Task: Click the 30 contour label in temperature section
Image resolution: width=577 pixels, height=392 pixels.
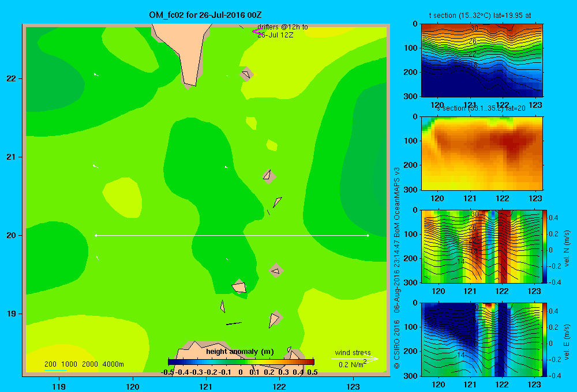Action: 474,28
